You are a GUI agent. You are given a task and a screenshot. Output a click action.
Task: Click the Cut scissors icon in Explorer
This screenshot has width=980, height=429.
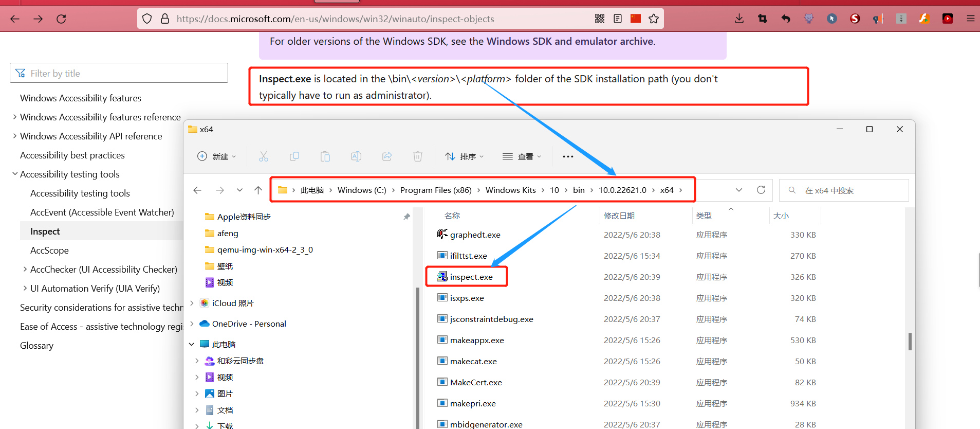(264, 156)
